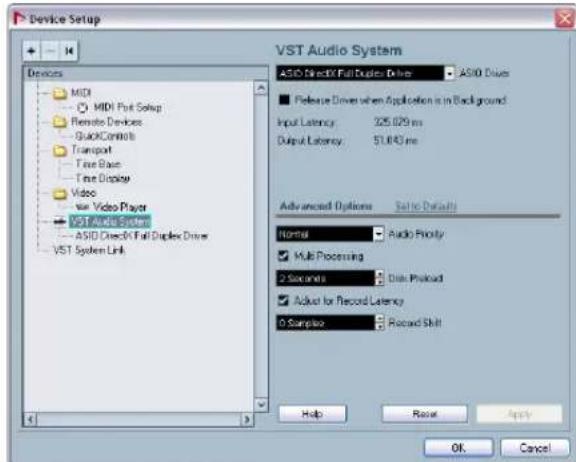The image size is (576, 462).
Task: Select Transport label in tree
Action: coord(91,150)
